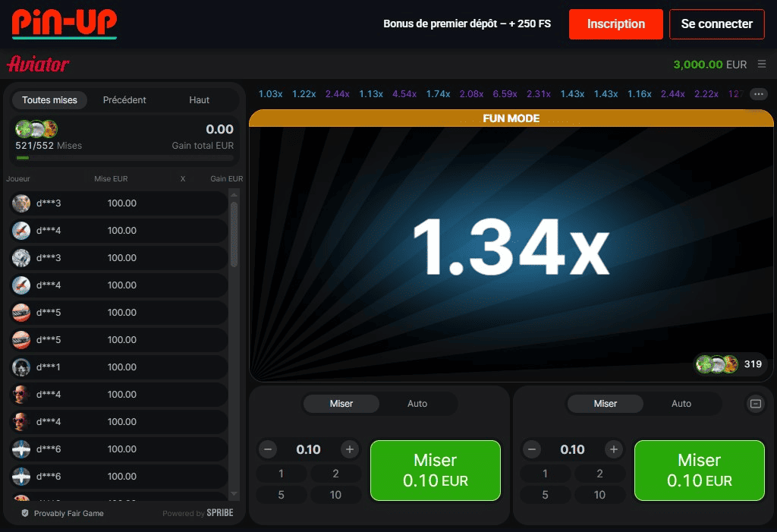
Task: Choose quick amount 5 in left panel
Action: coord(281,495)
